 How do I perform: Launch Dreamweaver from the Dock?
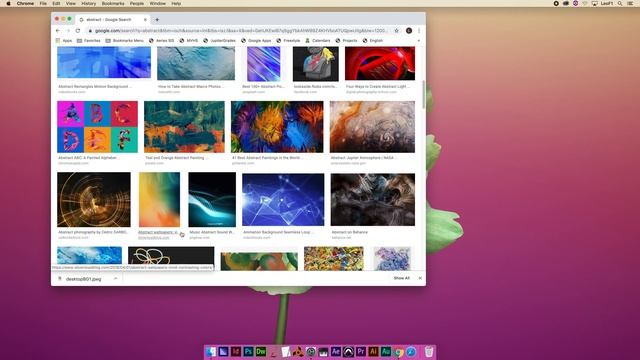261,351
